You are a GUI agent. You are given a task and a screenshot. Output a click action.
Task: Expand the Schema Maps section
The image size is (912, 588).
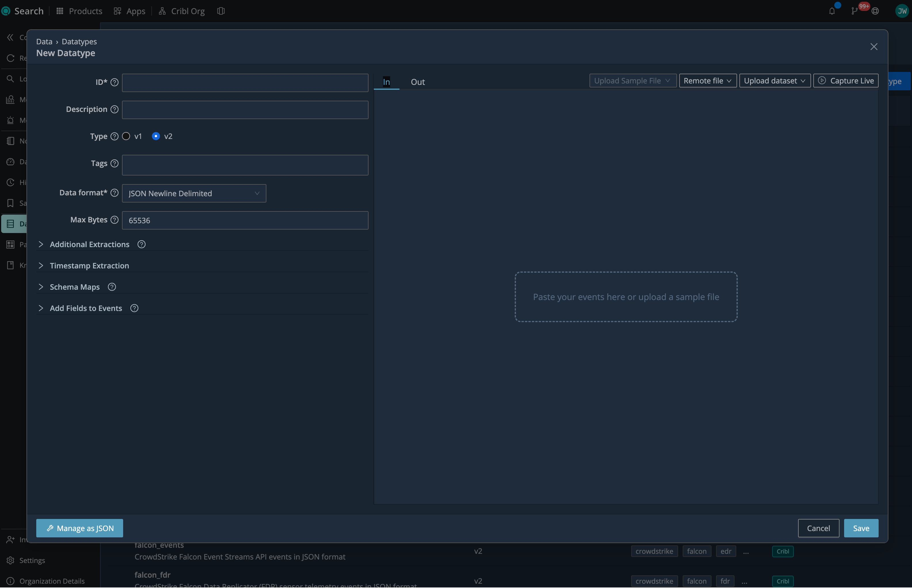(x=41, y=287)
